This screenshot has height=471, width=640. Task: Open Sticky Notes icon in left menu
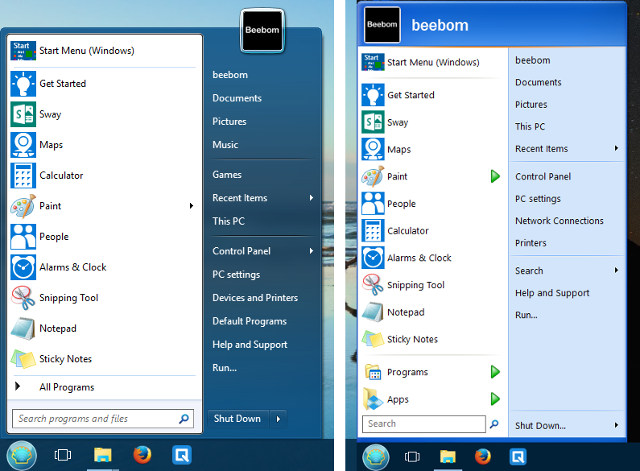[23, 359]
